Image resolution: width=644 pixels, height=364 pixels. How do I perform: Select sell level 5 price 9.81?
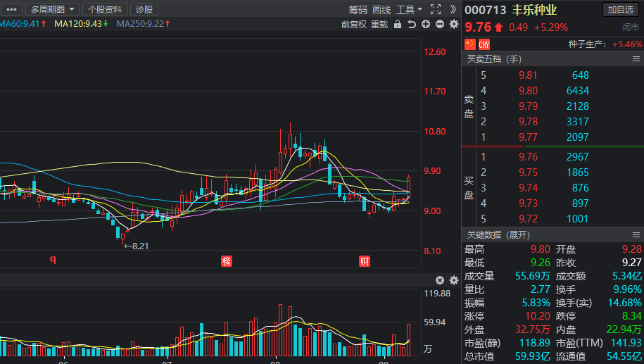[528, 75]
